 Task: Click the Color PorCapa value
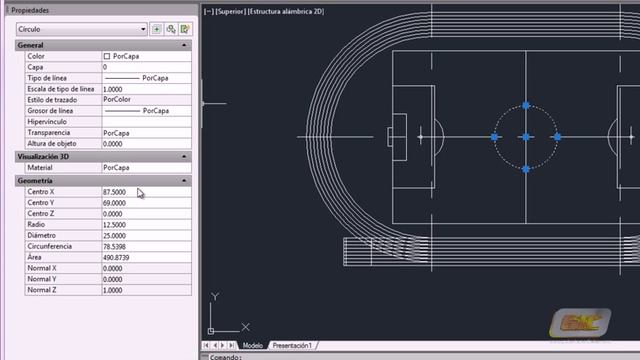(146, 56)
